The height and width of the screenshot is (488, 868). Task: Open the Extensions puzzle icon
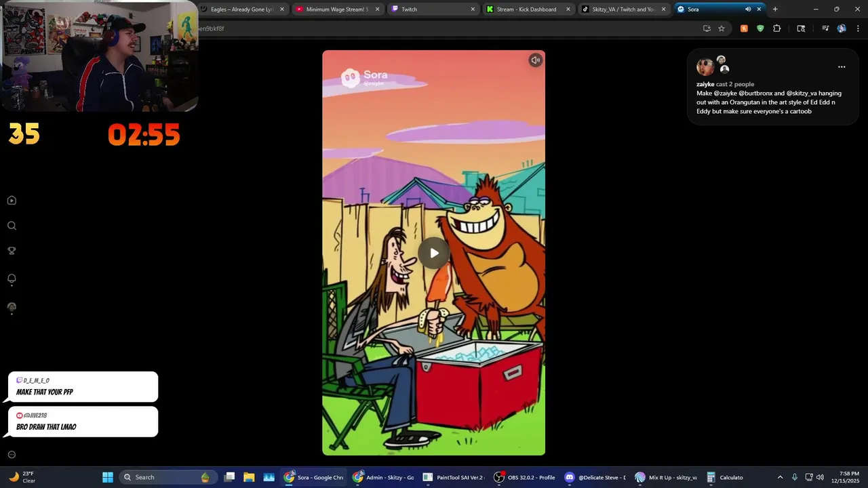777,28
